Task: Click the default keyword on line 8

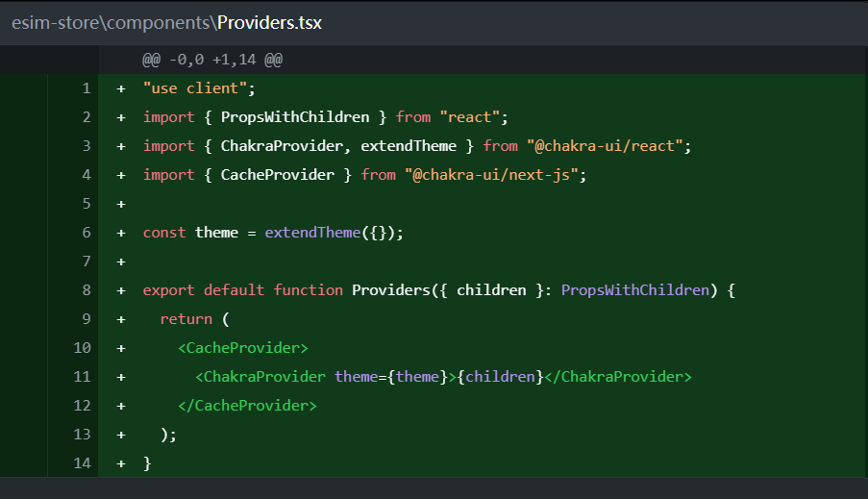Action: tap(234, 290)
